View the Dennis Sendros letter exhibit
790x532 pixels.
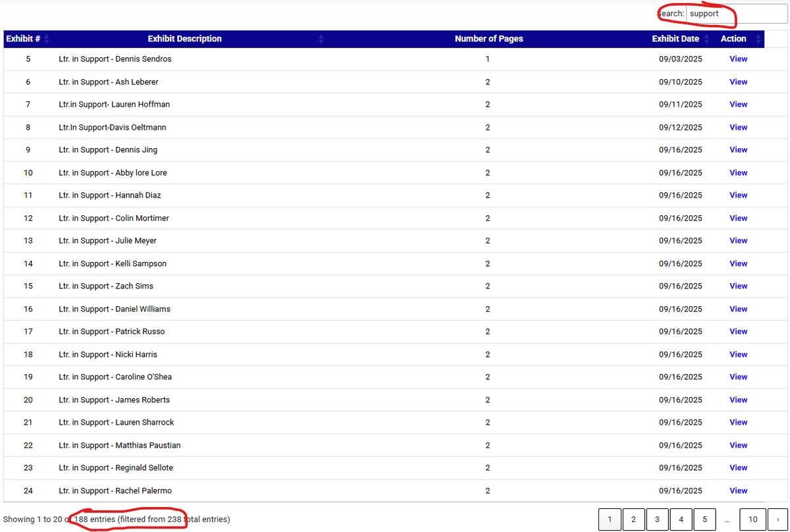tap(738, 59)
